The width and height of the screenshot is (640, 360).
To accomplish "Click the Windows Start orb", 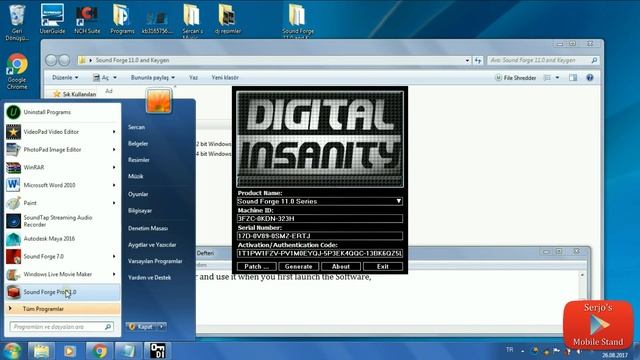I will pos(12,351).
